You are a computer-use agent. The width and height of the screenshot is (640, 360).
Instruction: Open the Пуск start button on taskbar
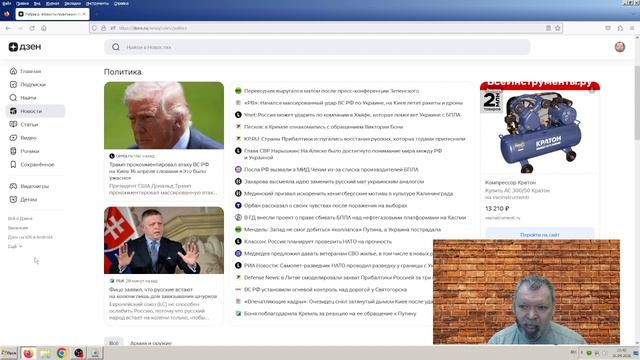9,353
